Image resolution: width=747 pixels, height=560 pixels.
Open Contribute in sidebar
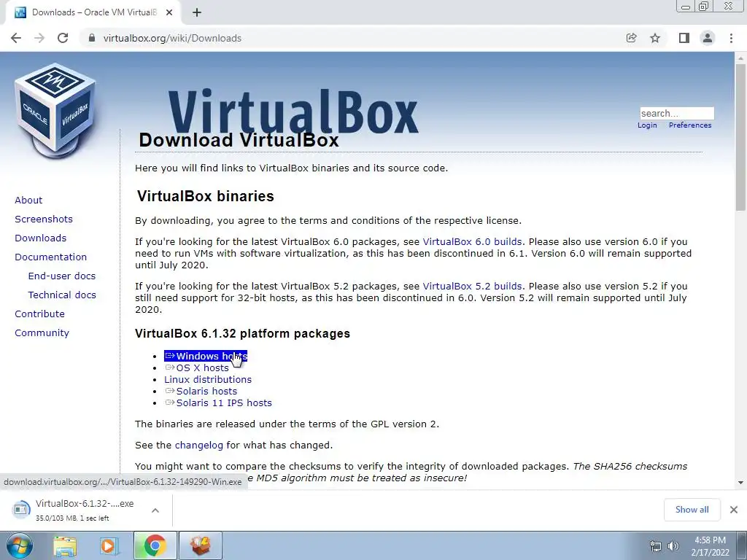point(39,314)
